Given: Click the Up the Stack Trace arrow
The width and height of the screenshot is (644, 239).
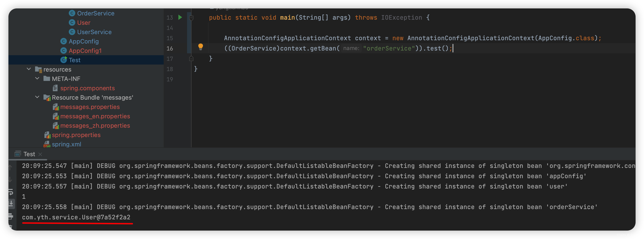Looking at the screenshot, I should 11,167.
